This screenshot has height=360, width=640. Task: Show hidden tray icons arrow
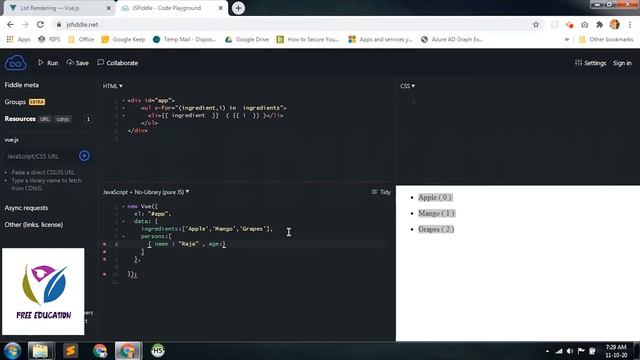(x=547, y=351)
